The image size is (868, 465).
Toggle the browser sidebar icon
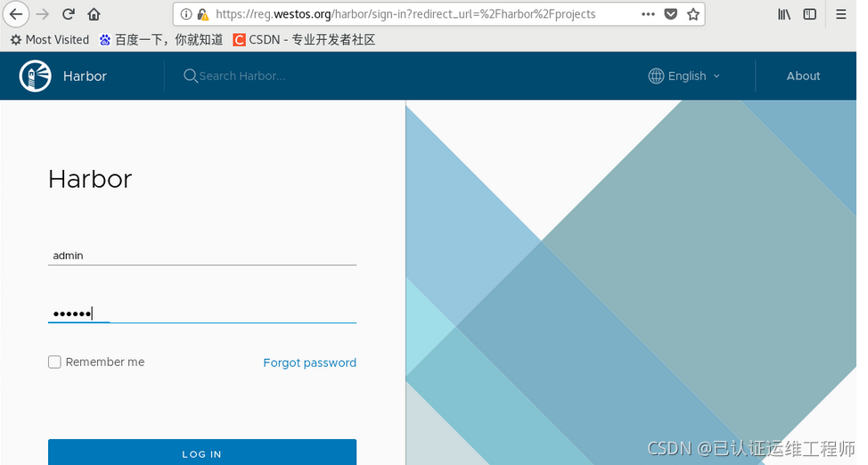coord(809,14)
